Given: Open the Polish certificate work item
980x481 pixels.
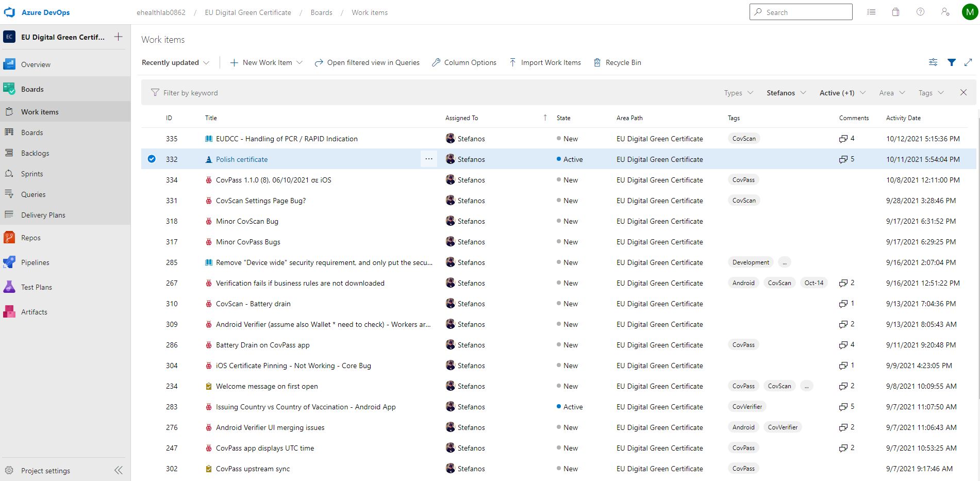Looking at the screenshot, I should [242, 159].
